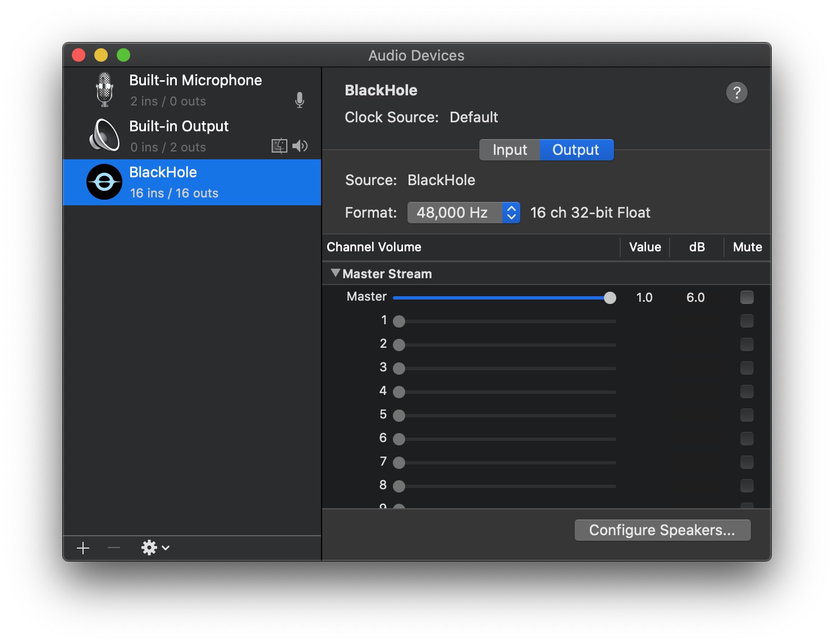
Task: Toggle the channel 4 mute checkbox
Action: point(746,392)
